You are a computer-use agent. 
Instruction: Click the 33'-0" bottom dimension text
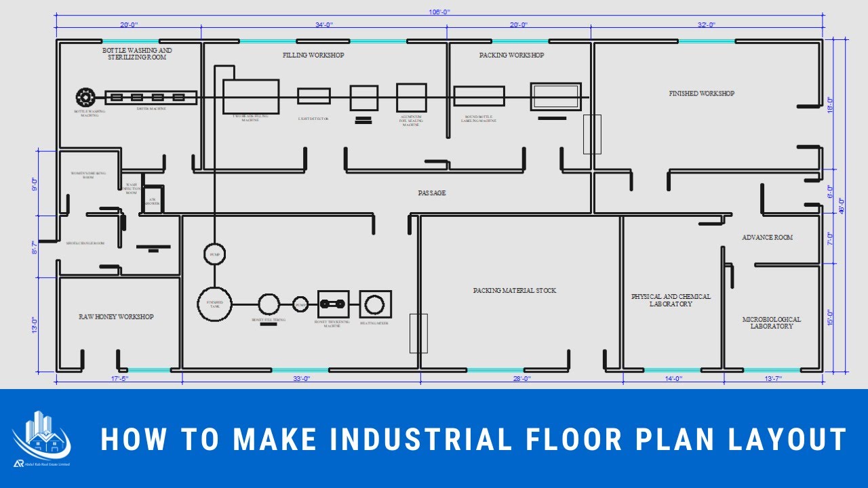(x=301, y=378)
